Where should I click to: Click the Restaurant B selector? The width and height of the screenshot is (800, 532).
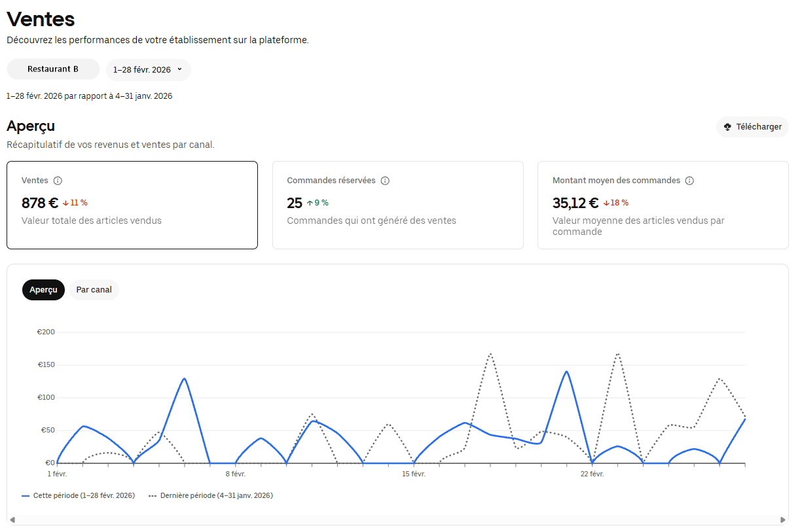(x=53, y=69)
